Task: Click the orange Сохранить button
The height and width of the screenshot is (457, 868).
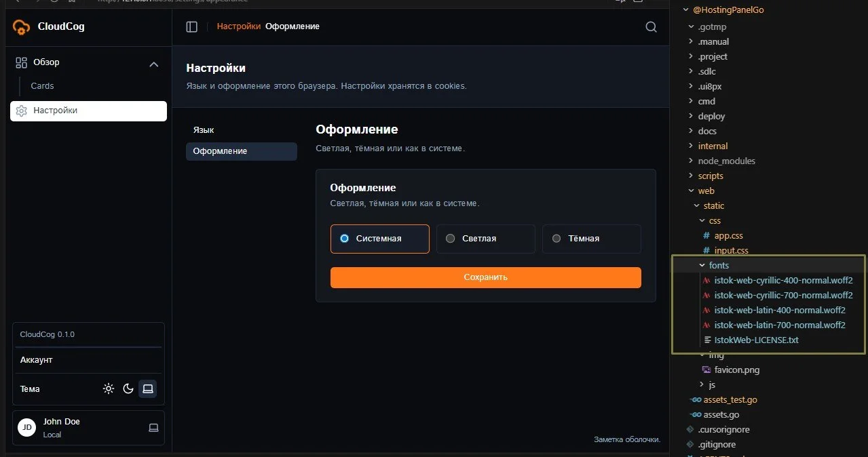Action: [486, 277]
